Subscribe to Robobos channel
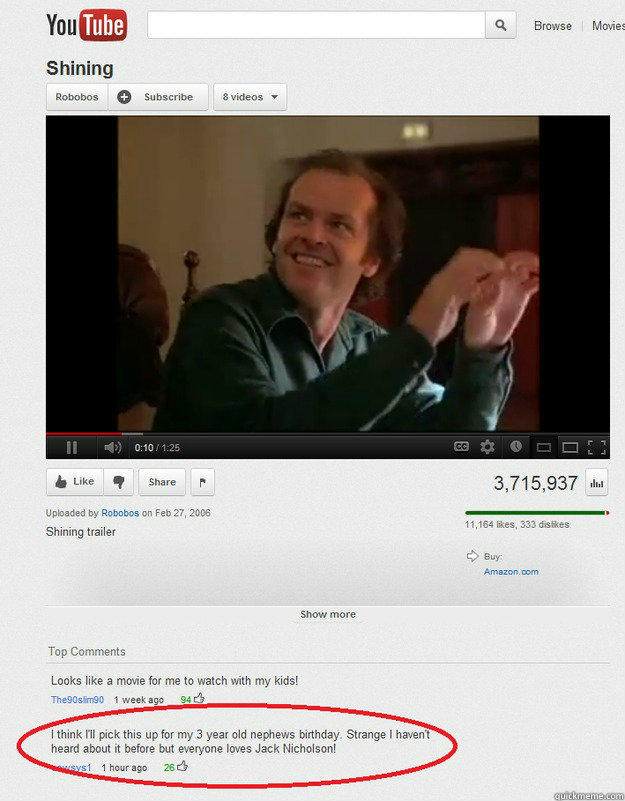This screenshot has width=625, height=801. [158, 97]
